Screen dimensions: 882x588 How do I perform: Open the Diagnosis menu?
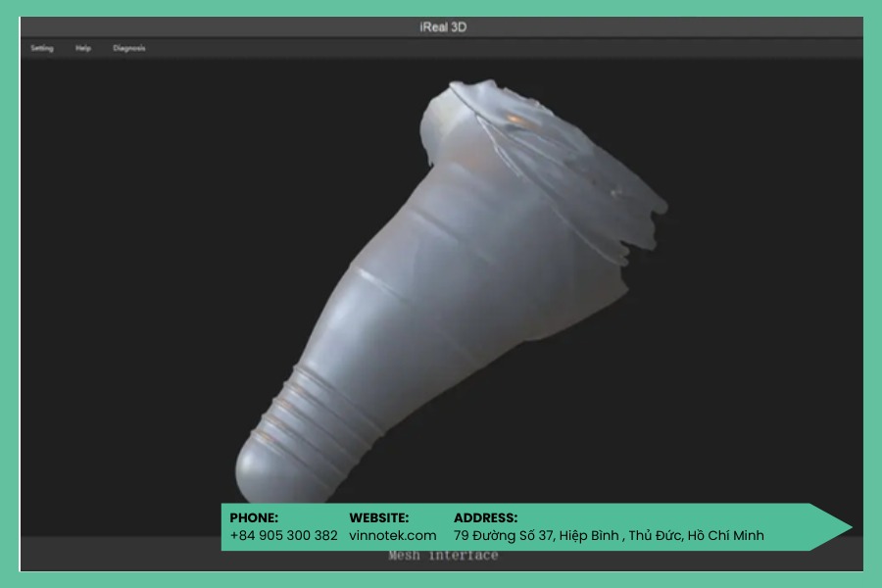pyautogui.click(x=128, y=48)
